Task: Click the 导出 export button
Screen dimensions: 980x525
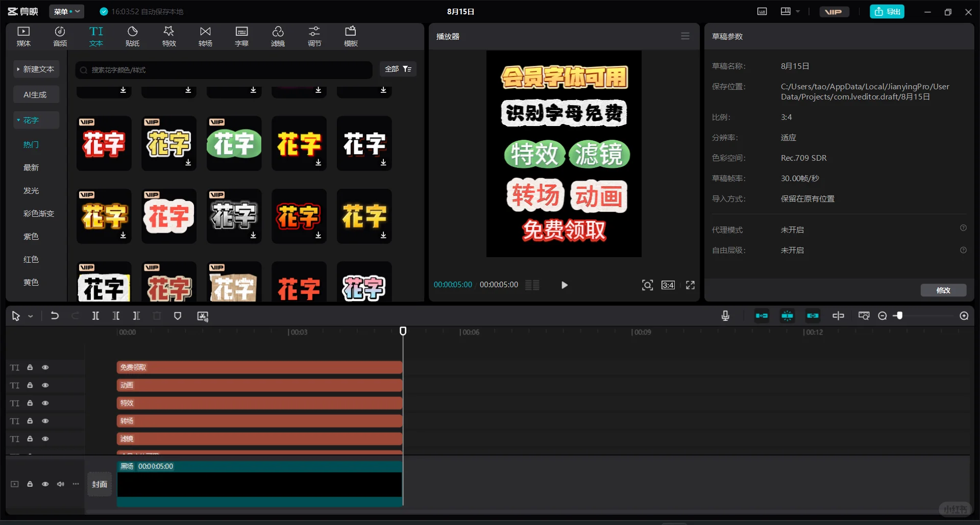Action: click(x=887, y=11)
